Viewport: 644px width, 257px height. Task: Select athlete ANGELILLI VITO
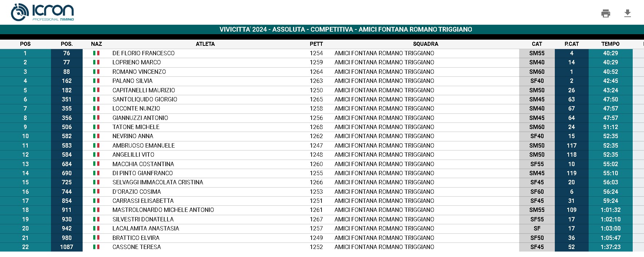133,154
